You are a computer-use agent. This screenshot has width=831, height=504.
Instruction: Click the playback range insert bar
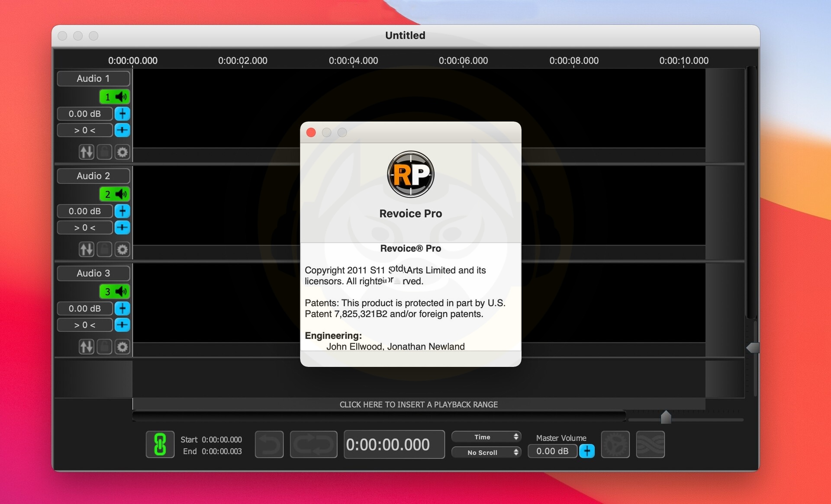click(x=419, y=404)
